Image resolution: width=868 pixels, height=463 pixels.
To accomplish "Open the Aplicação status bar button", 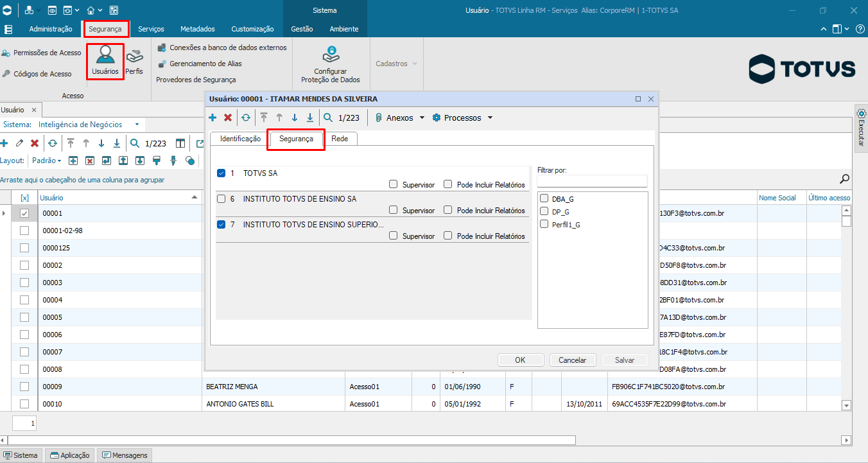I will point(69,455).
